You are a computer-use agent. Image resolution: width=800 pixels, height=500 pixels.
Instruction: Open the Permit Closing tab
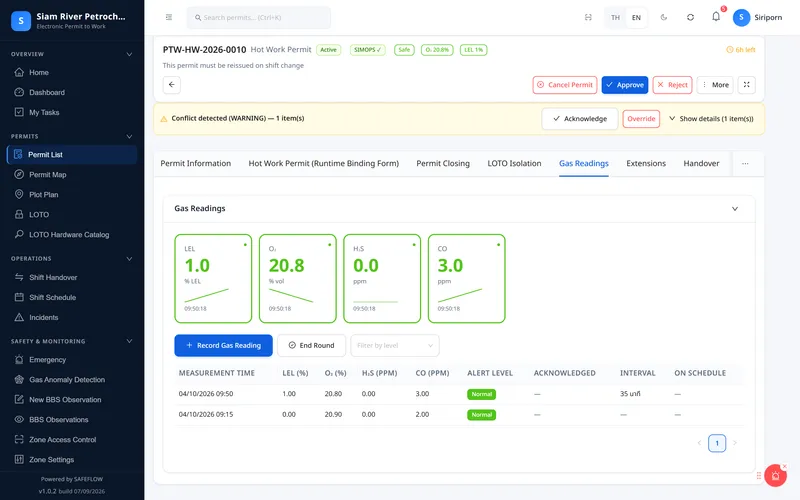tap(443, 163)
